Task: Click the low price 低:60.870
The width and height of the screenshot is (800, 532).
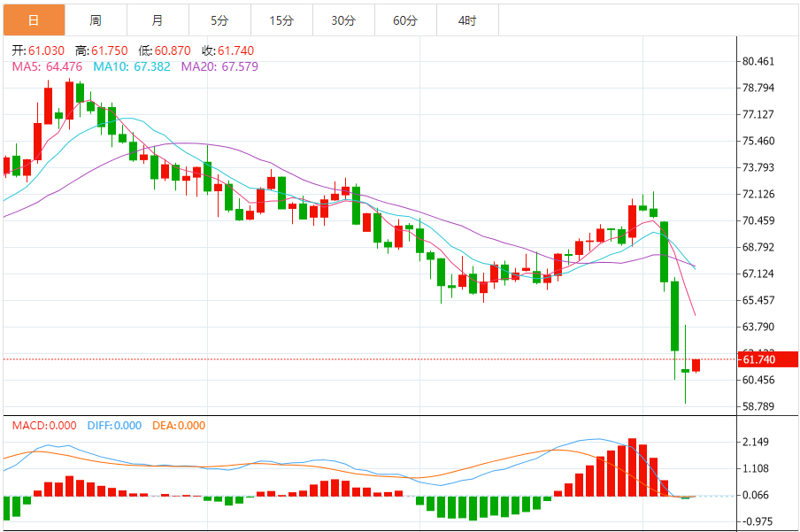Action: coord(165,50)
